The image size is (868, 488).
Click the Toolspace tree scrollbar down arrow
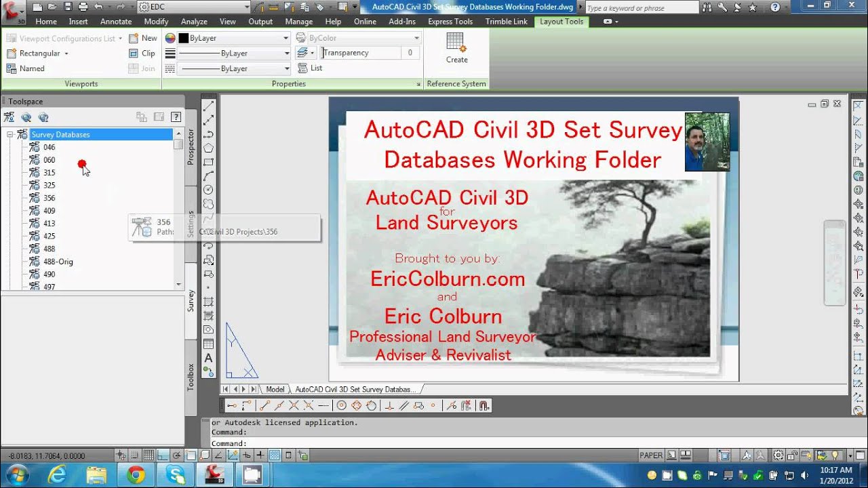coord(179,285)
